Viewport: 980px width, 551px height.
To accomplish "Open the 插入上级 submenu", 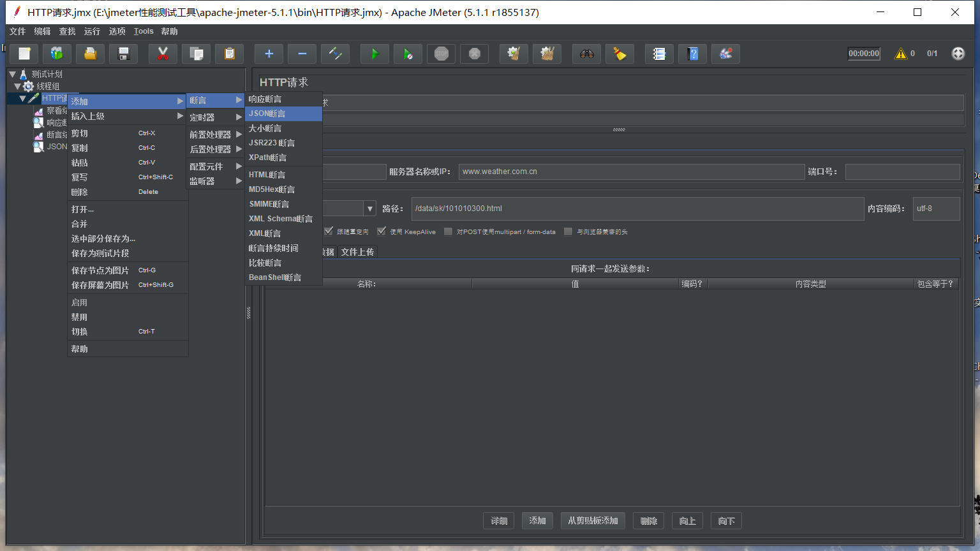I will tap(128, 116).
